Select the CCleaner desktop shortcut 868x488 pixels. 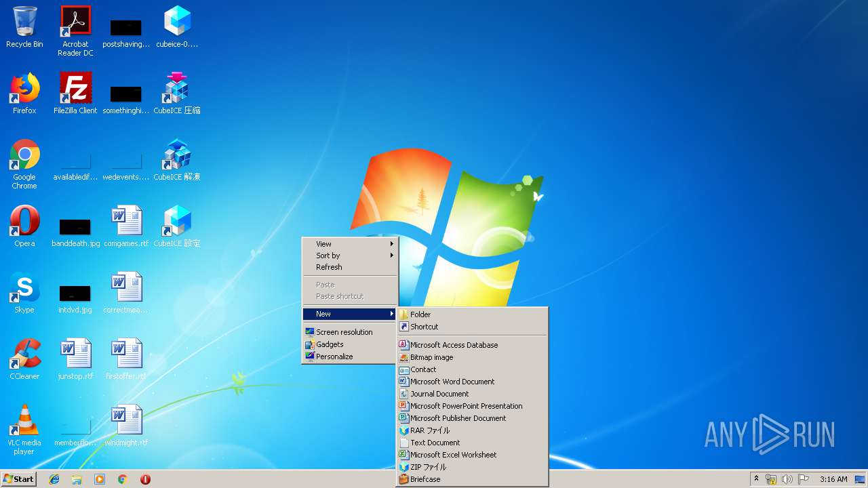point(24,359)
